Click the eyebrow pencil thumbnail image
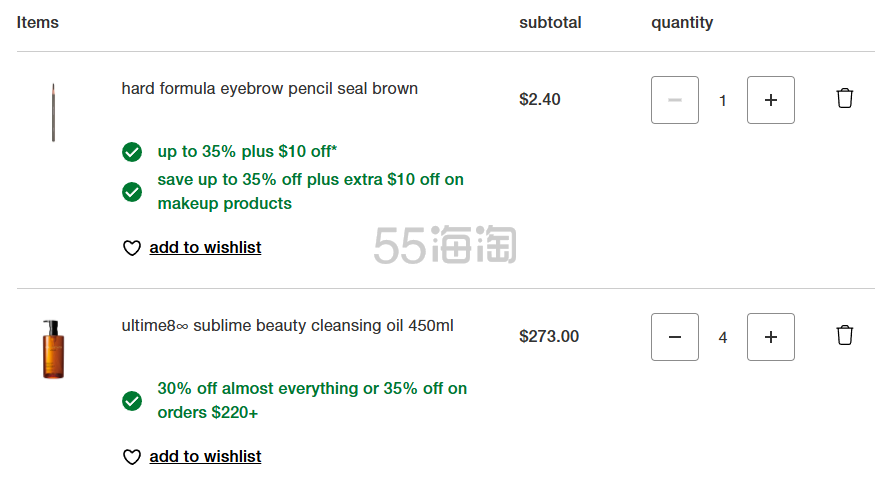Viewport: 890px width, 490px height. pos(53,112)
